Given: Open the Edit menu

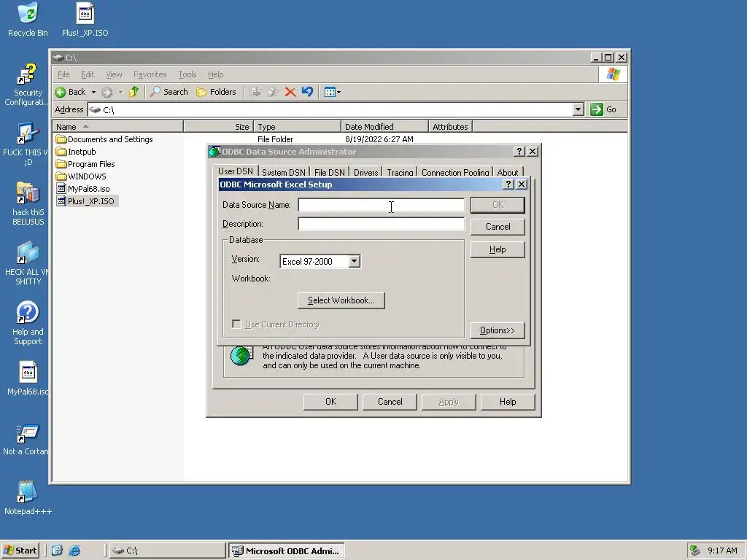Looking at the screenshot, I should [x=88, y=74].
